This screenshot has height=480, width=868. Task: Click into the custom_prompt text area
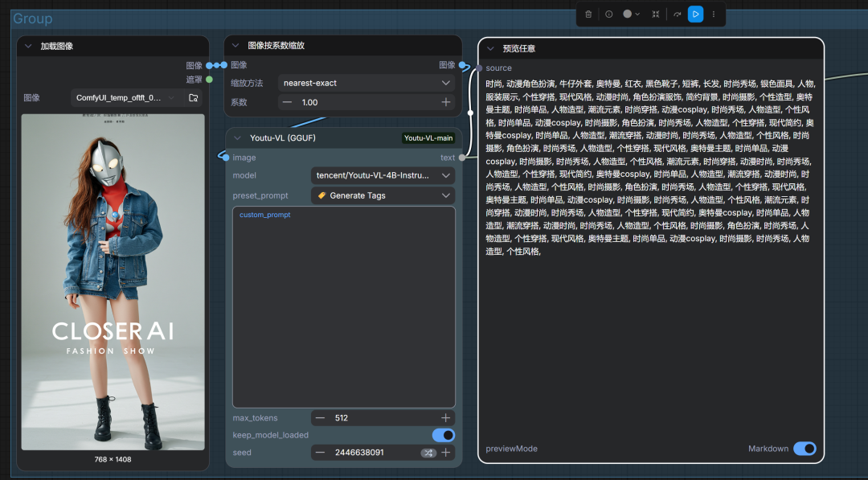[x=344, y=307]
